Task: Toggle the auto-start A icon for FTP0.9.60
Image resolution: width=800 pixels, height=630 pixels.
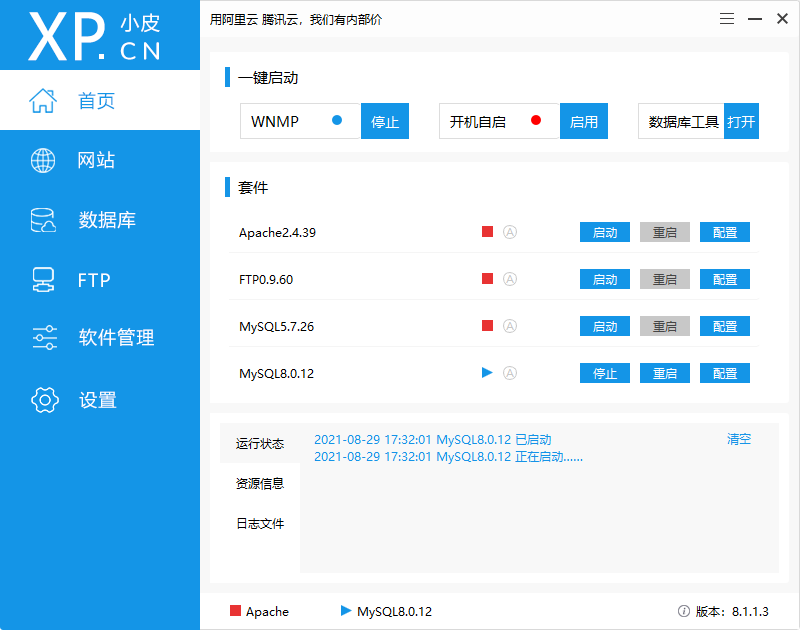Action: (x=510, y=279)
